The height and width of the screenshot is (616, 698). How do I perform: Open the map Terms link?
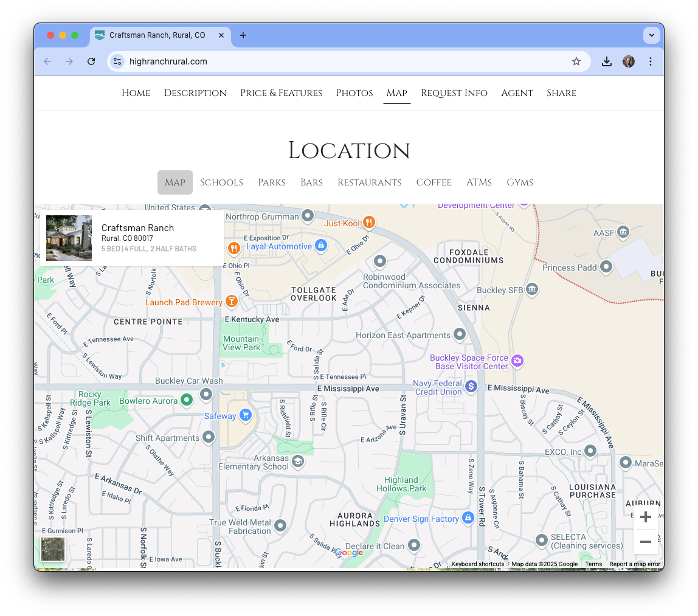[593, 564]
